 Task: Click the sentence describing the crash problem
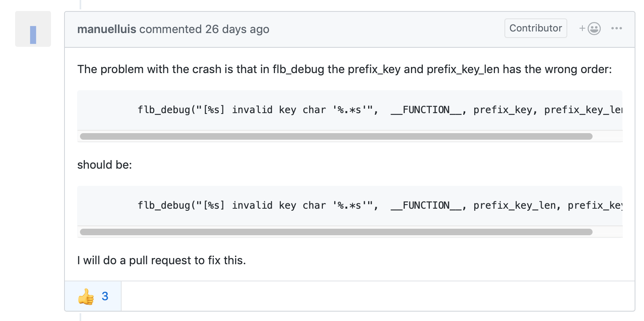pyautogui.click(x=344, y=69)
